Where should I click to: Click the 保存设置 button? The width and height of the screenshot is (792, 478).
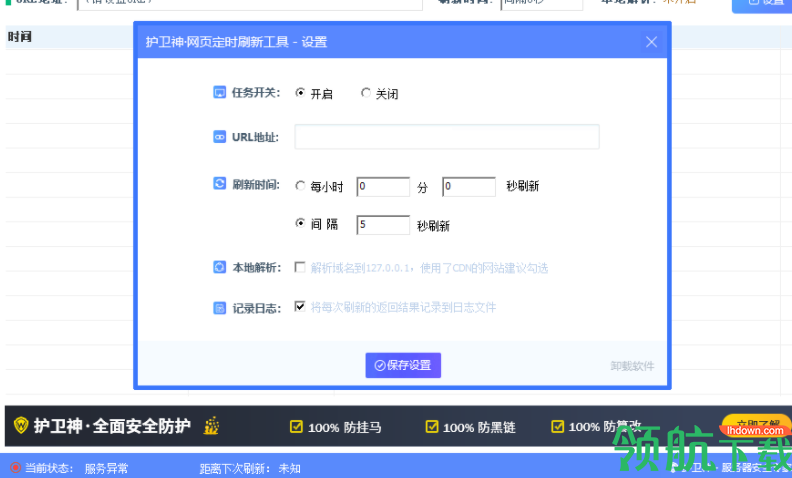click(x=403, y=365)
